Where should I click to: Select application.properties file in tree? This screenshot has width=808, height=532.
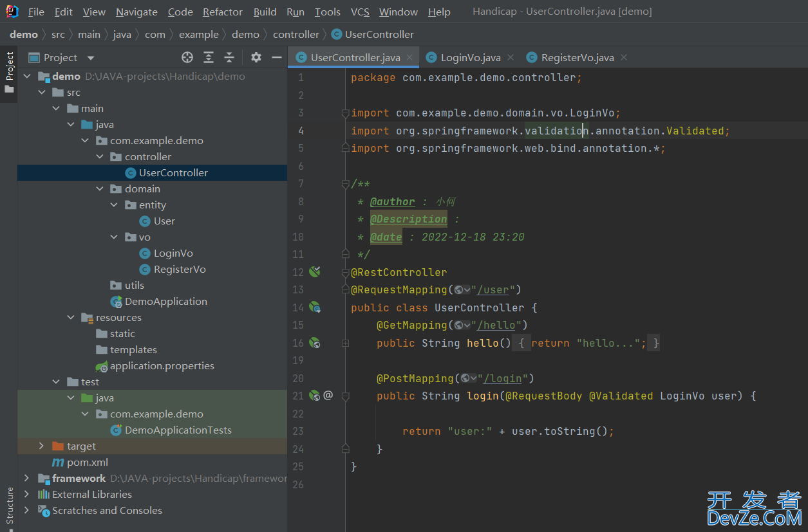(x=162, y=365)
